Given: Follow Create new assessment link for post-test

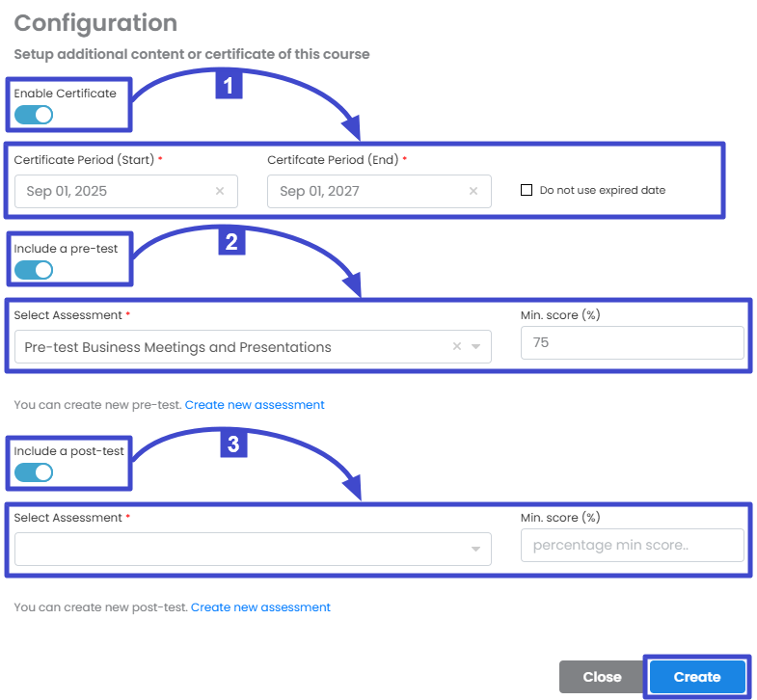Looking at the screenshot, I should tap(260, 607).
